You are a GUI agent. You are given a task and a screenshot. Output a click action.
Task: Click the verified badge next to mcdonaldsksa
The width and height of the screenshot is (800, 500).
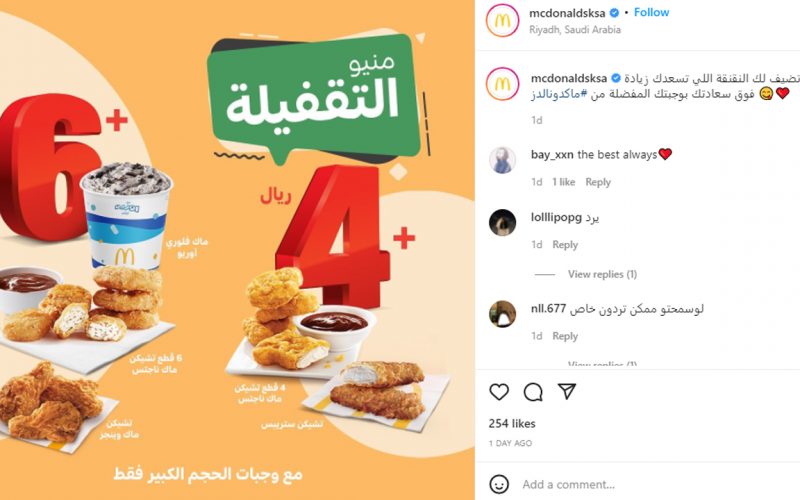[614, 13]
